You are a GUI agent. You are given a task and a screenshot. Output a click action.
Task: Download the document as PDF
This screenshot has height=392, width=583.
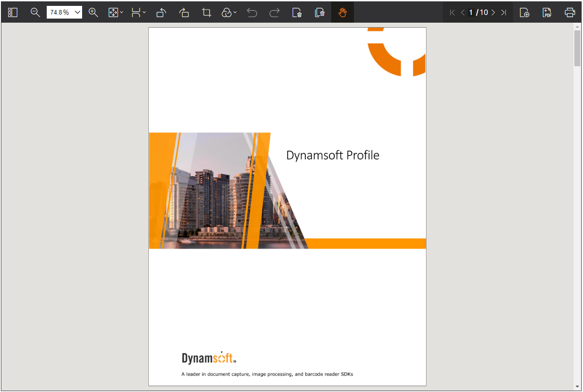pos(547,13)
